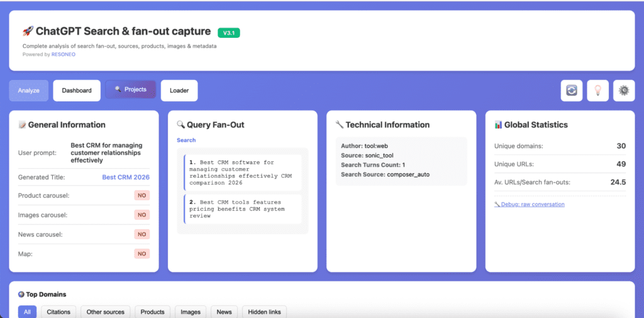Image resolution: width=644 pixels, height=318 pixels.
Task: Click the NO badge for Images carousel
Action: click(142, 215)
